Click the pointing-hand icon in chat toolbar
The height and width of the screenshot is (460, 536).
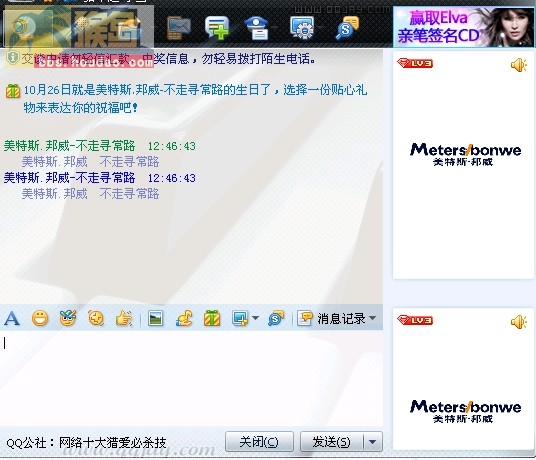pyautogui.click(x=124, y=319)
